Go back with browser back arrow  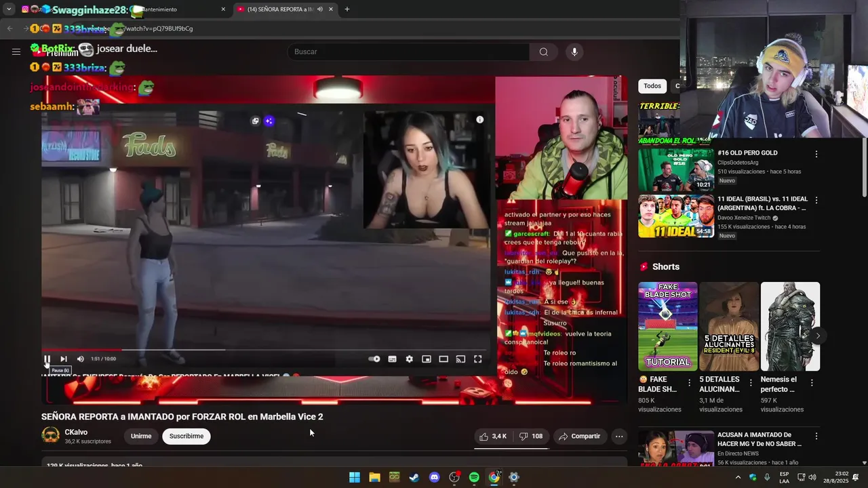pos(9,28)
